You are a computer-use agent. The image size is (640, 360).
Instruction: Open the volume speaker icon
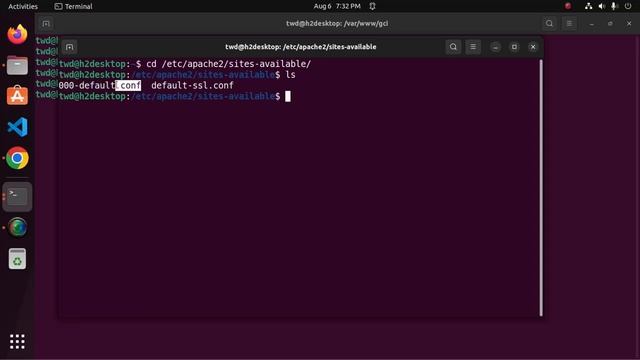[x=602, y=6]
